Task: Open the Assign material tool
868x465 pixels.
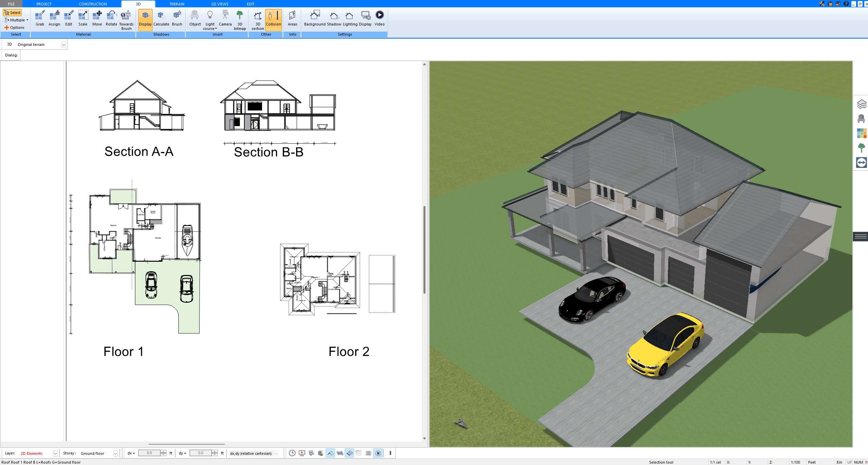Action: [x=54, y=19]
